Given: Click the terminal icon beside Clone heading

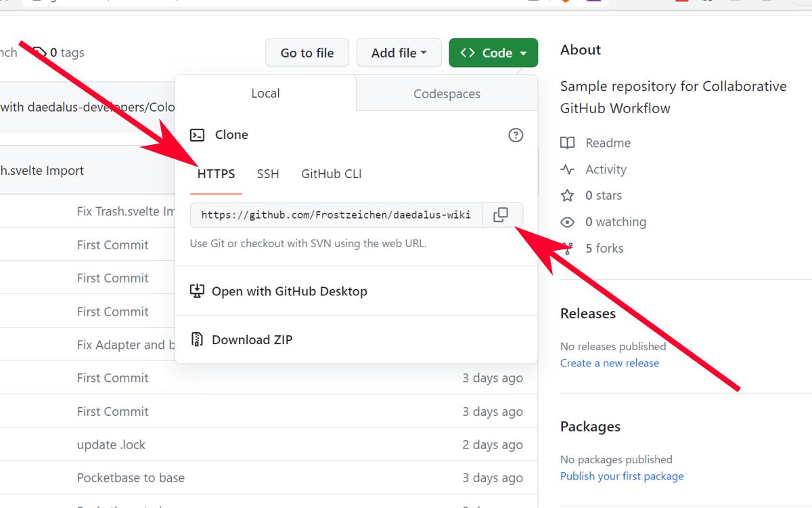Looking at the screenshot, I should click(197, 135).
